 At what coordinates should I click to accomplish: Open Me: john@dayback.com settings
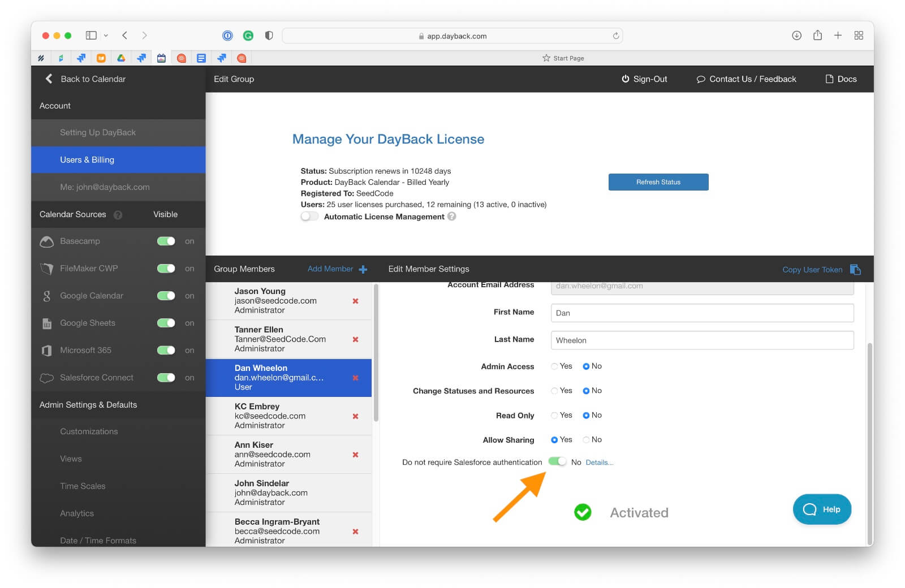118,187
